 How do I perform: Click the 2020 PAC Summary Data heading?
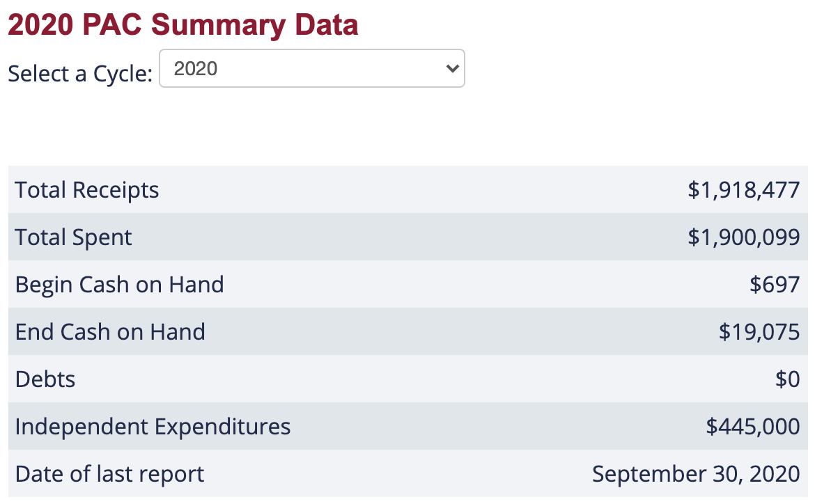[x=183, y=25]
